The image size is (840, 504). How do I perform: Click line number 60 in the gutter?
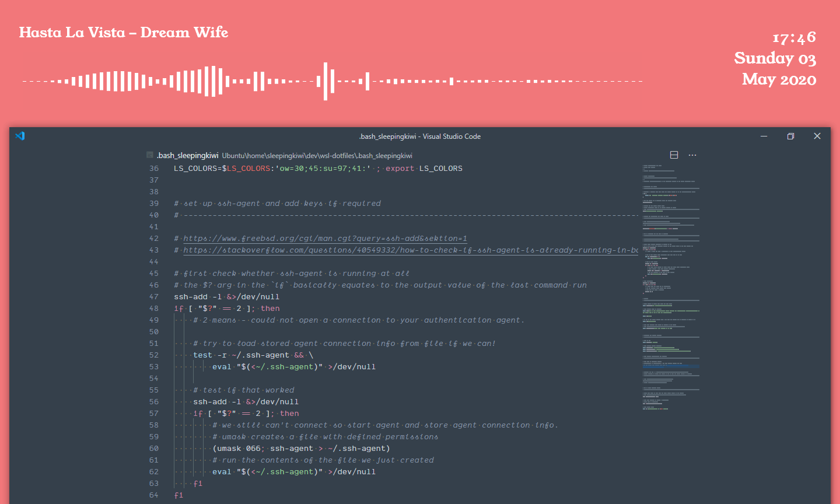click(154, 449)
